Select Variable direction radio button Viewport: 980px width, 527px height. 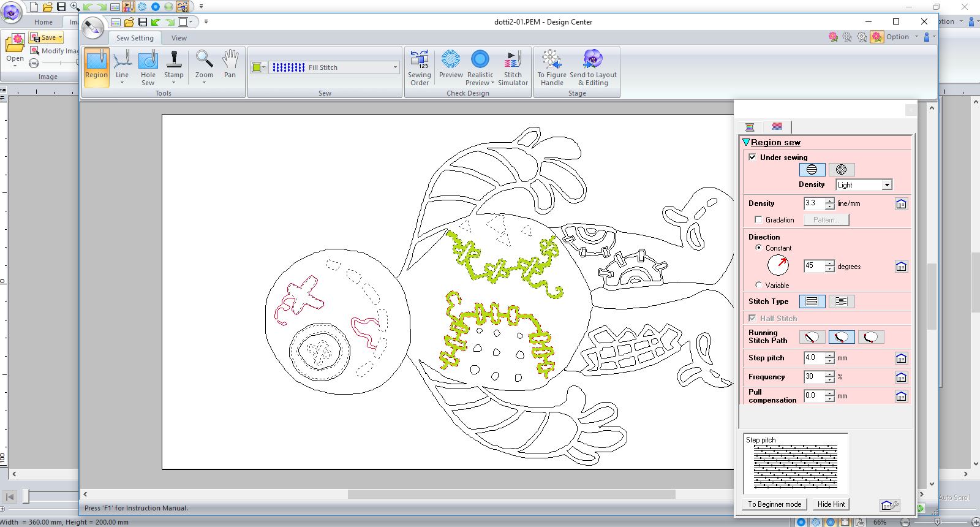[x=759, y=285]
